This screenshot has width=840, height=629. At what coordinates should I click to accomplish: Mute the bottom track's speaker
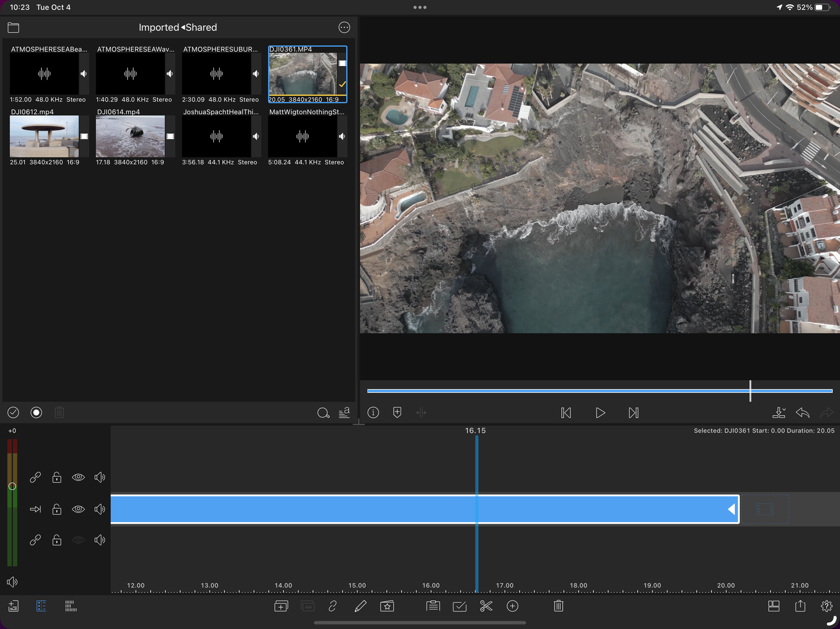coord(100,540)
